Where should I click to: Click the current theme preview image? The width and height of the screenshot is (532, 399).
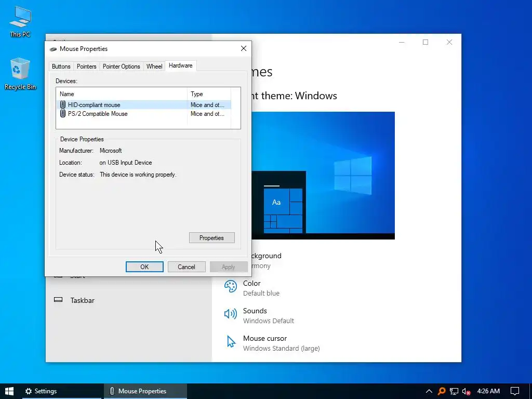[323, 176]
